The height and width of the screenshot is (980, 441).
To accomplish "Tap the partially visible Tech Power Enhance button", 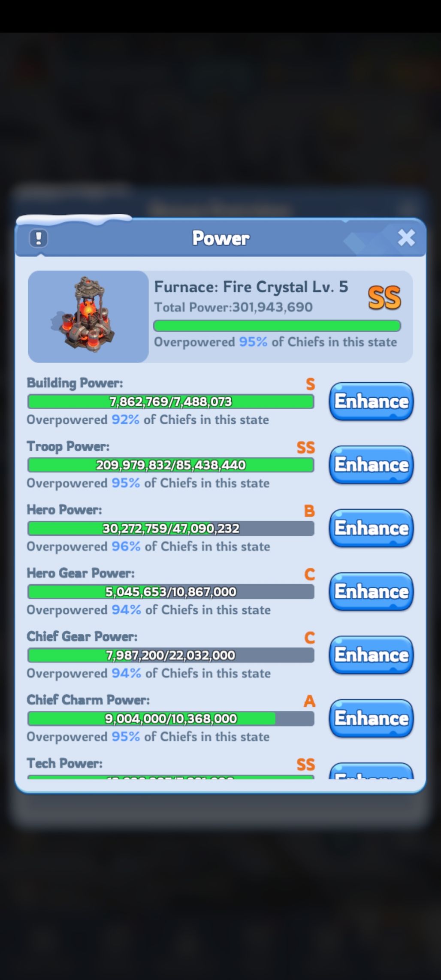I will [x=371, y=771].
